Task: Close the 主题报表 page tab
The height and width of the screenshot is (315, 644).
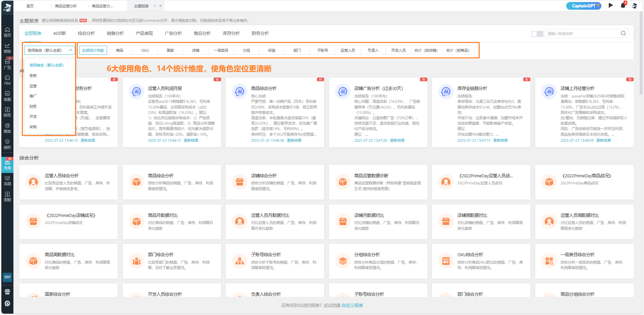Action: point(161,6)
